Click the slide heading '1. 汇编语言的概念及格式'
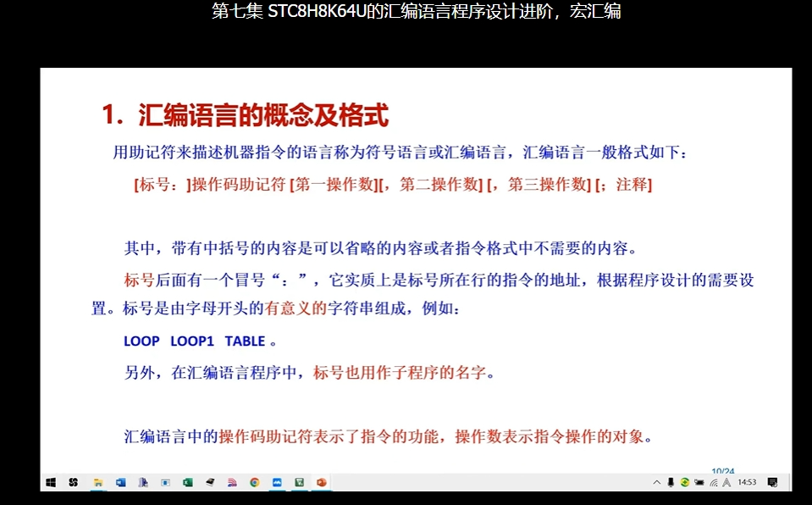Screen dimensions: 812x505 point(245,114)
